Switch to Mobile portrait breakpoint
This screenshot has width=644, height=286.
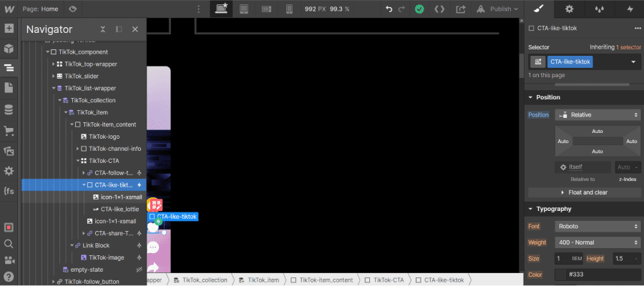click(289, 9)
